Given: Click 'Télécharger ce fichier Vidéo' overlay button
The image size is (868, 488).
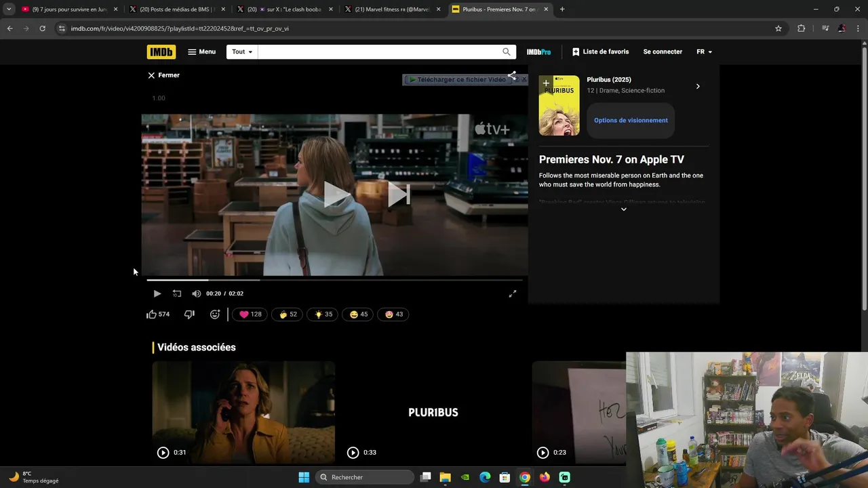Looking at the screenshot, I should point(458,79).
